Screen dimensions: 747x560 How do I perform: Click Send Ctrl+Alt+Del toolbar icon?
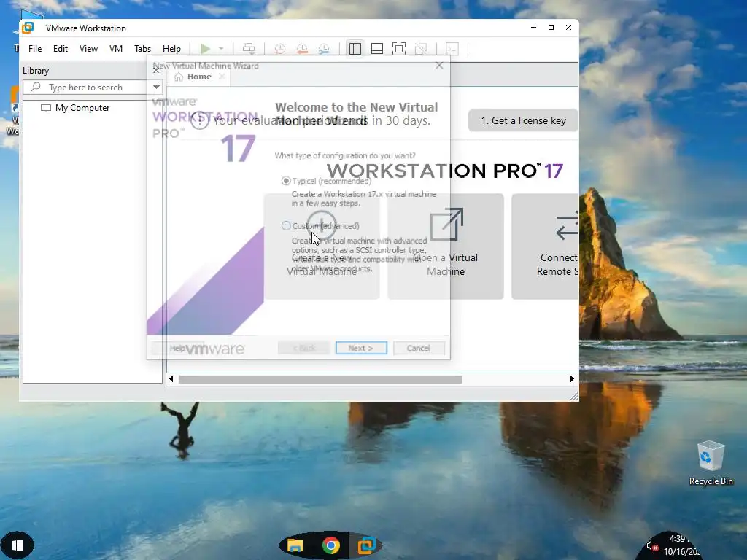(249, 49)
